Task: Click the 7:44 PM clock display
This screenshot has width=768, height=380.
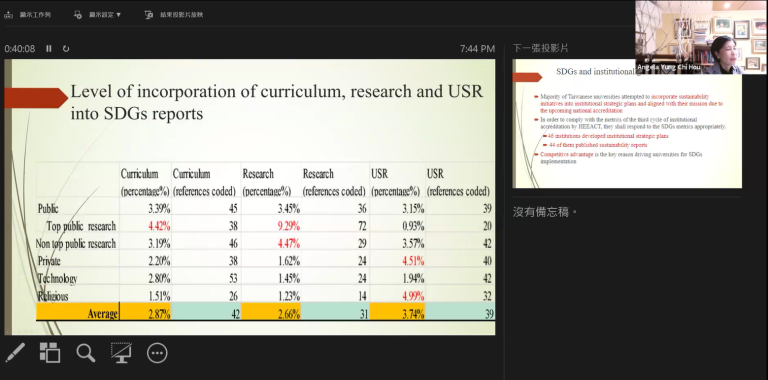Action: pyautogui.click(x=477, y=49)
